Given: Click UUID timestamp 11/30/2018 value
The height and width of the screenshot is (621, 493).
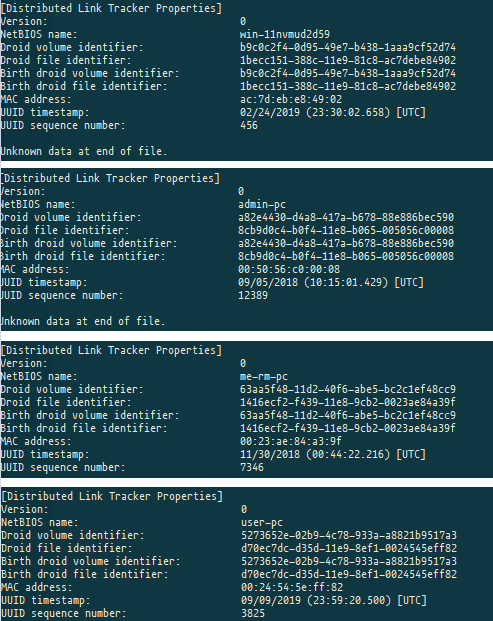Looking at the screenshot, I should coord(333,454).
